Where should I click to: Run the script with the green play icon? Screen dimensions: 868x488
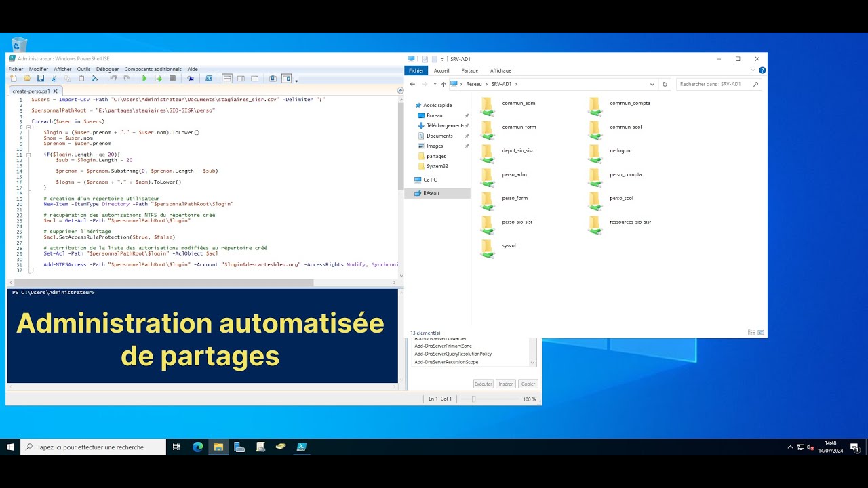(144, 79)
